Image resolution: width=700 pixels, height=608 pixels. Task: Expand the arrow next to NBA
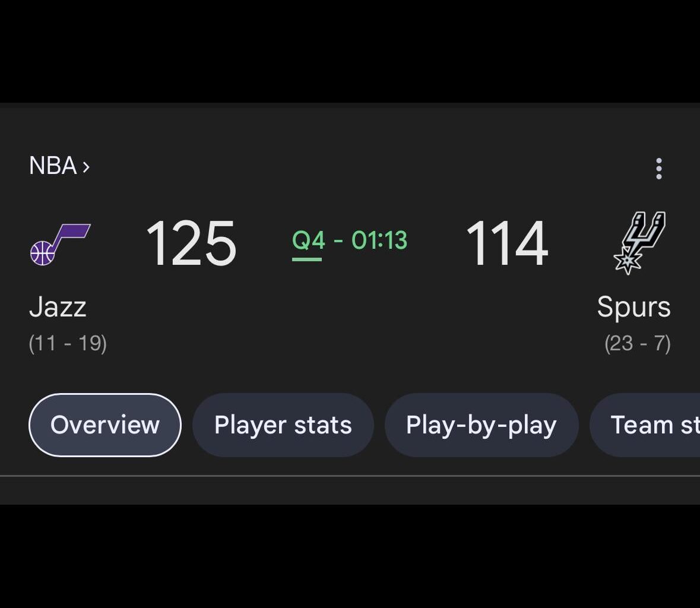point(86,167)
